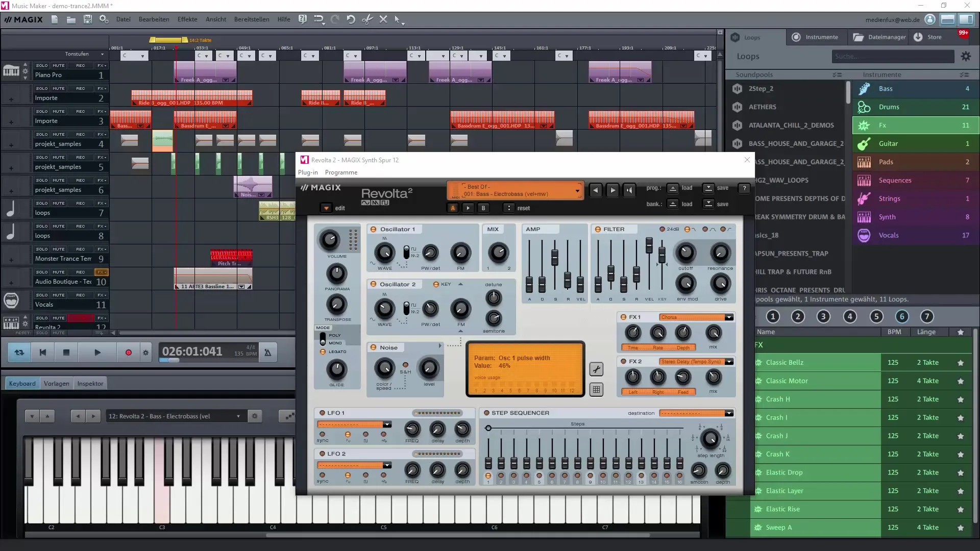
Task: Select Guitar instrument category
Action: tap(915, 144)
